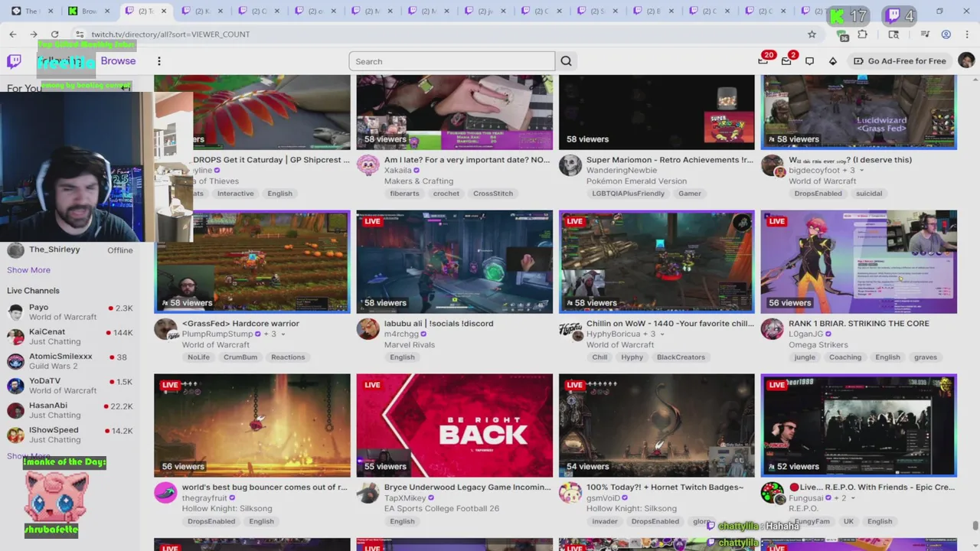Open labubu ali Marvel Rivals stream thumbnail
The image size is (980, 551).
pyautogui.click(x=454, y=262)
